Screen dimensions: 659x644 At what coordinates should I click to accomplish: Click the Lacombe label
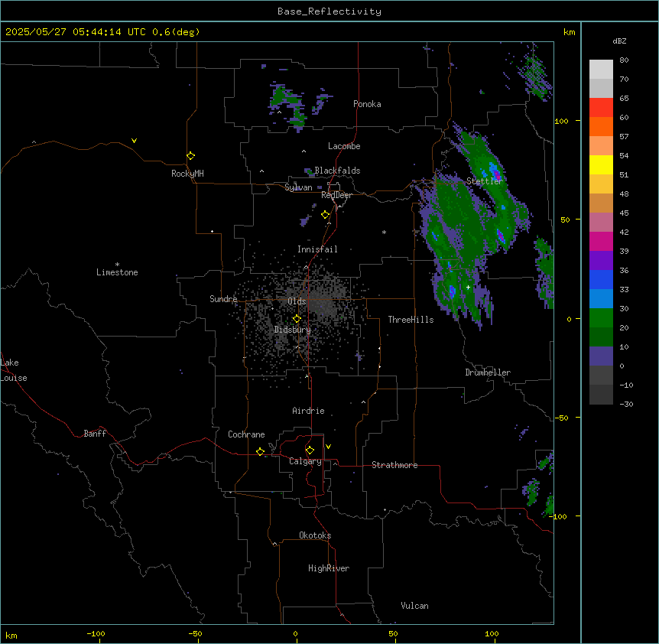pos(344,146)
